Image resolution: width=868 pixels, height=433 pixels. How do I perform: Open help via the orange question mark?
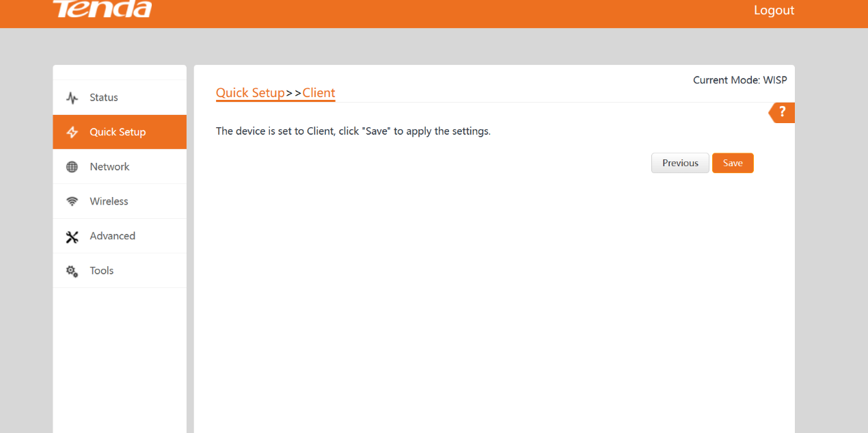783,112
